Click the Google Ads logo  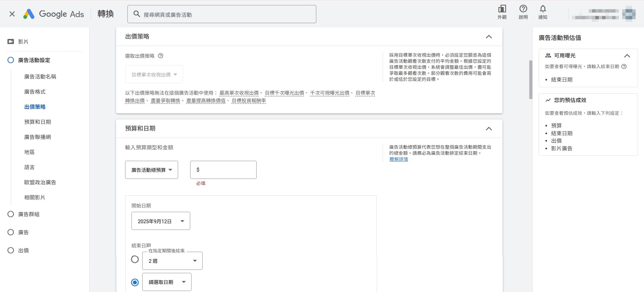click(x=54, y=14)
